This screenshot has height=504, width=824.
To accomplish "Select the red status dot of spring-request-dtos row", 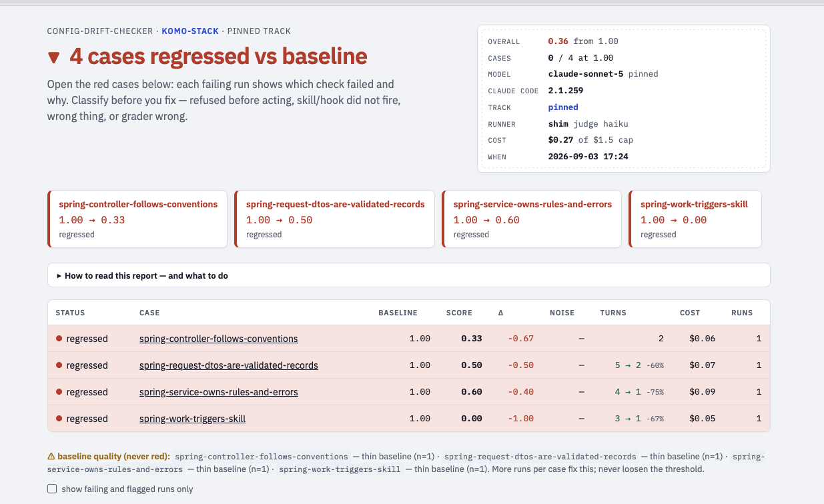I will pos(59,365).
